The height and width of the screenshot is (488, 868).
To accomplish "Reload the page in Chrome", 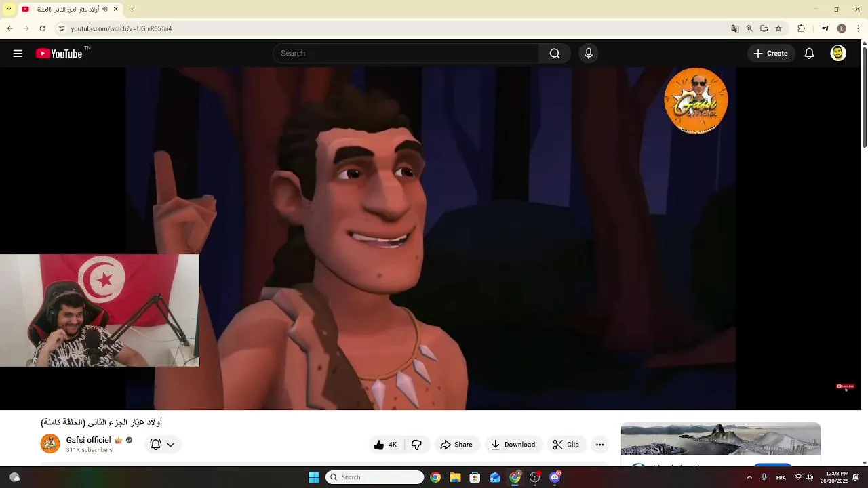I will (x=42, y=28).
